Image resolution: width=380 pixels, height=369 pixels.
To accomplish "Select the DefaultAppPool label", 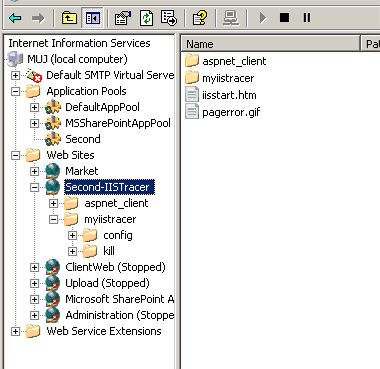I will point(102,107).
